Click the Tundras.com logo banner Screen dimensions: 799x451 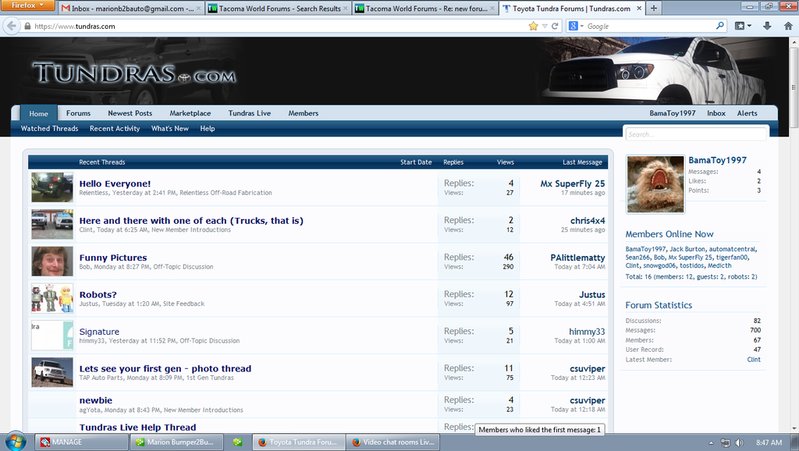tap(135, 73)
